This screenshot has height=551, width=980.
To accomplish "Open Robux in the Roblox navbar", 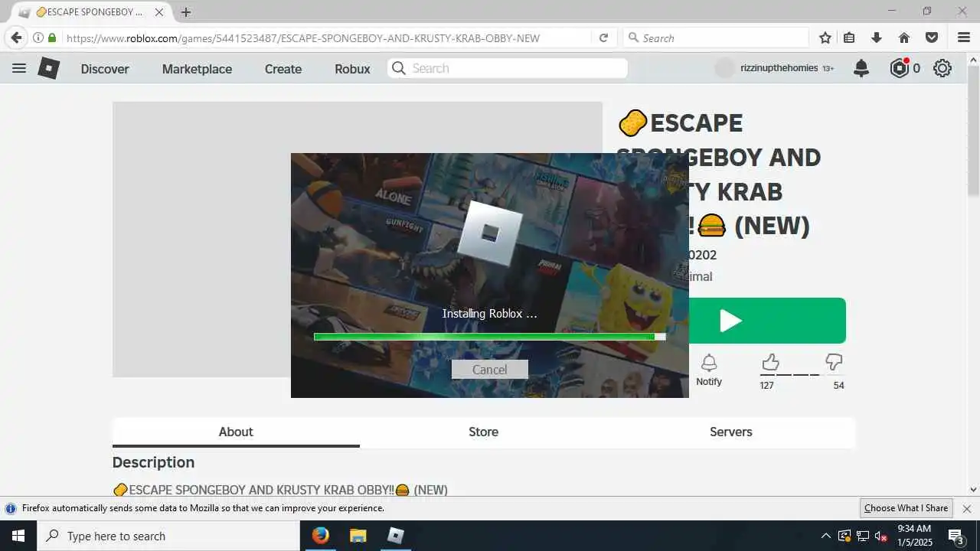I will (352, 69).
